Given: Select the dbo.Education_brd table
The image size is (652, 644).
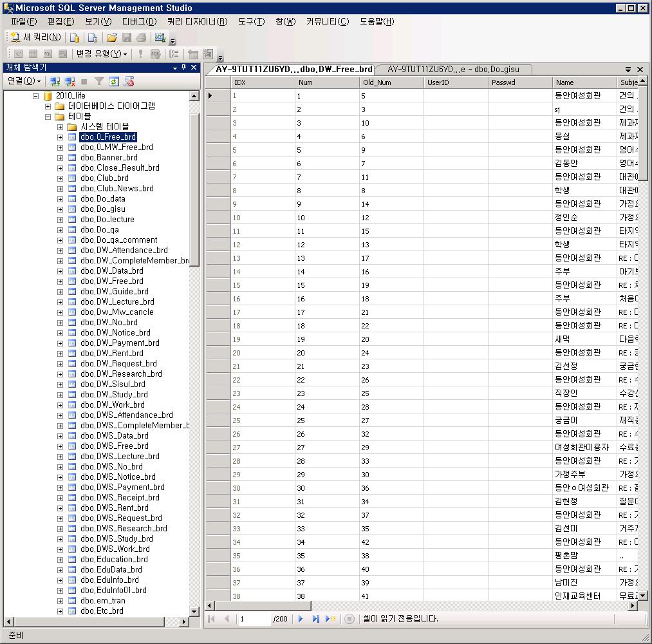Looking at the screenshot, I should (x=114, y=560).
